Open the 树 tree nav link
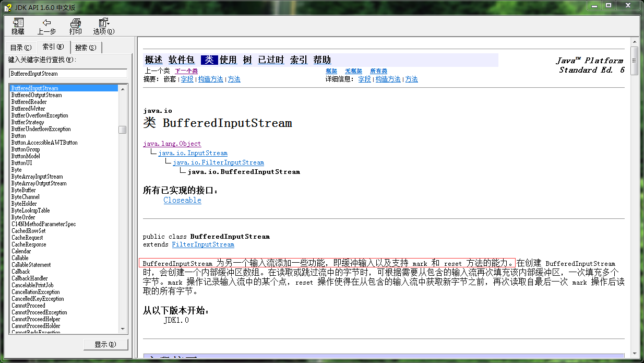 (x=247, y=60)
